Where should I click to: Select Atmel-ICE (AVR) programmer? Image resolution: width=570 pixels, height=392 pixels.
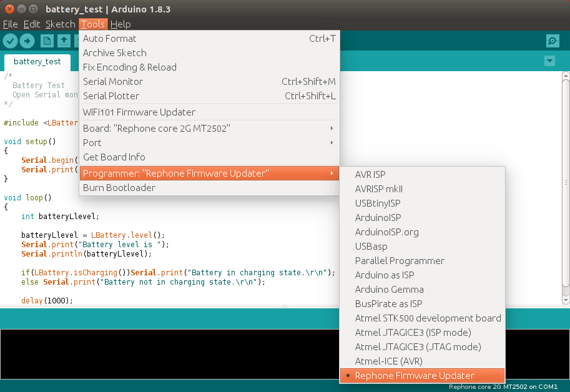pyautogui.click(x=423, y=361)
